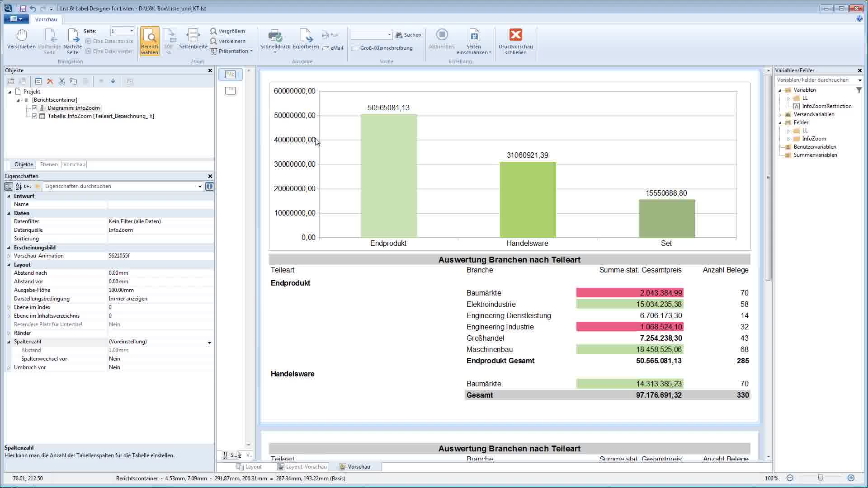Viewport: 868px width, 488px height.
Task: Select Summenvariablen tree item
Action: pyautogui.click(x=815, y=155)
